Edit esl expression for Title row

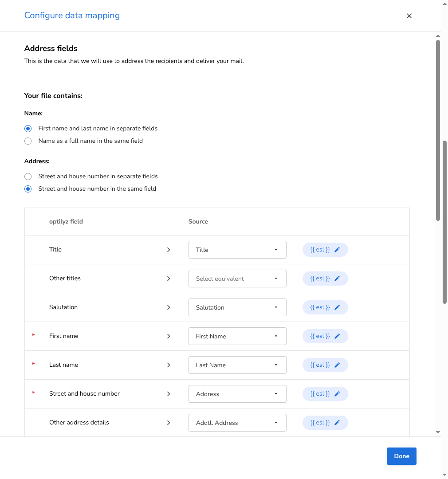[325, 250]
